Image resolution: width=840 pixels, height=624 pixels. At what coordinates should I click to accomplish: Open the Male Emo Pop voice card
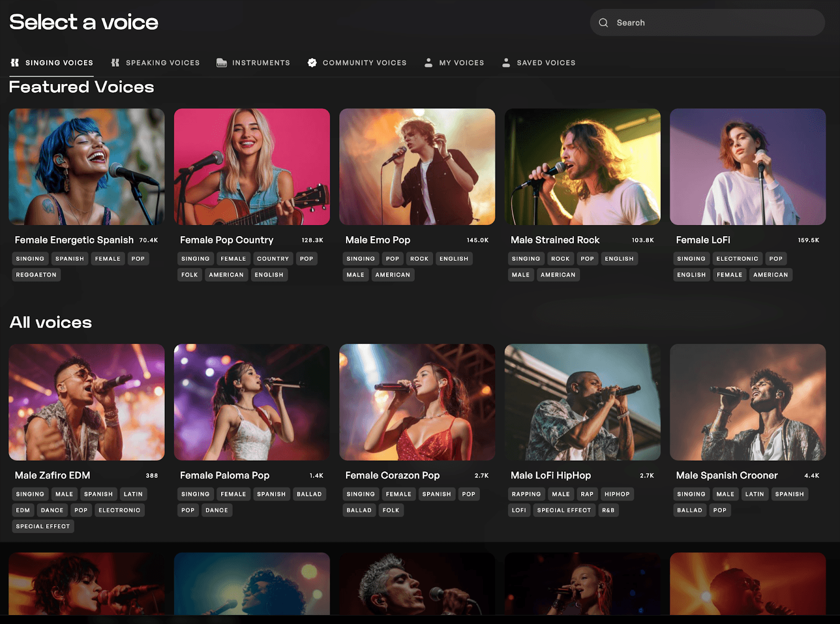click(417, 166)
